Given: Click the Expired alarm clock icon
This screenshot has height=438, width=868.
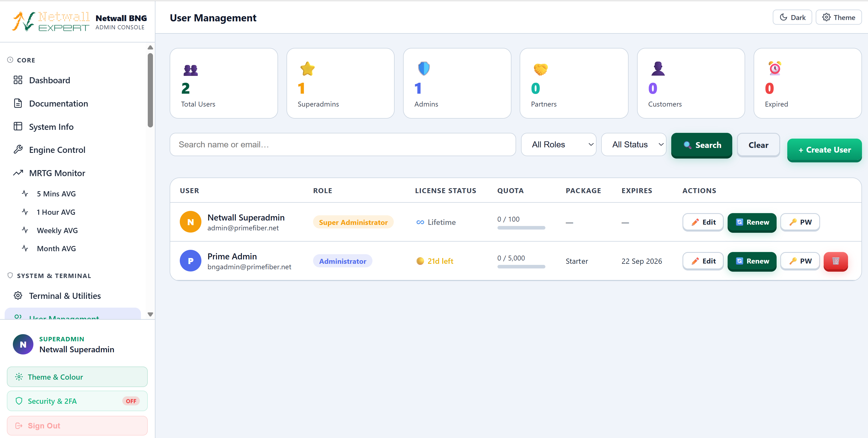Looking at the screenshot, I should coord(775,68).
